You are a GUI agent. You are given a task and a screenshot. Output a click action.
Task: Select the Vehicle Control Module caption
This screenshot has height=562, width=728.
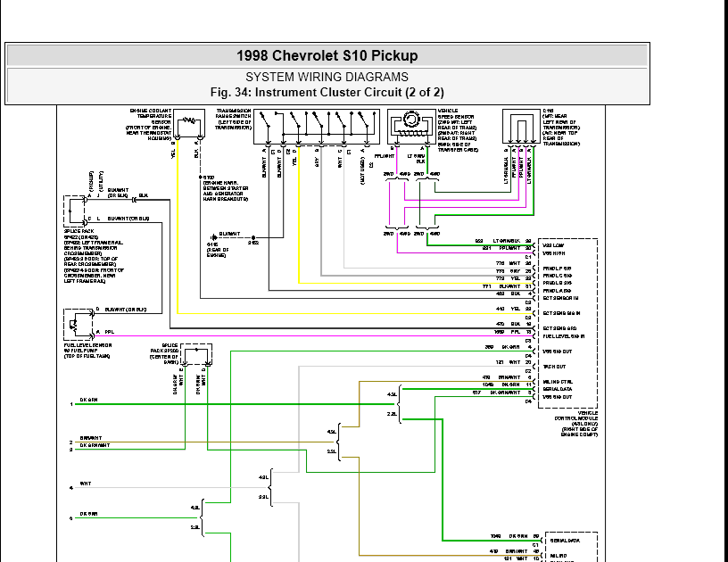pyautogui.click(x=576, y=424)
